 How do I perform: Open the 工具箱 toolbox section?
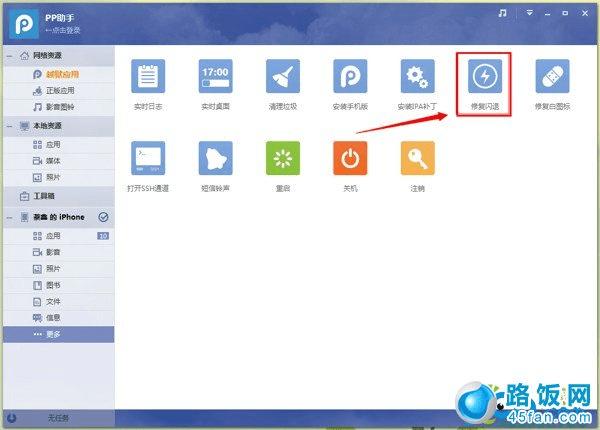point(59,196)
